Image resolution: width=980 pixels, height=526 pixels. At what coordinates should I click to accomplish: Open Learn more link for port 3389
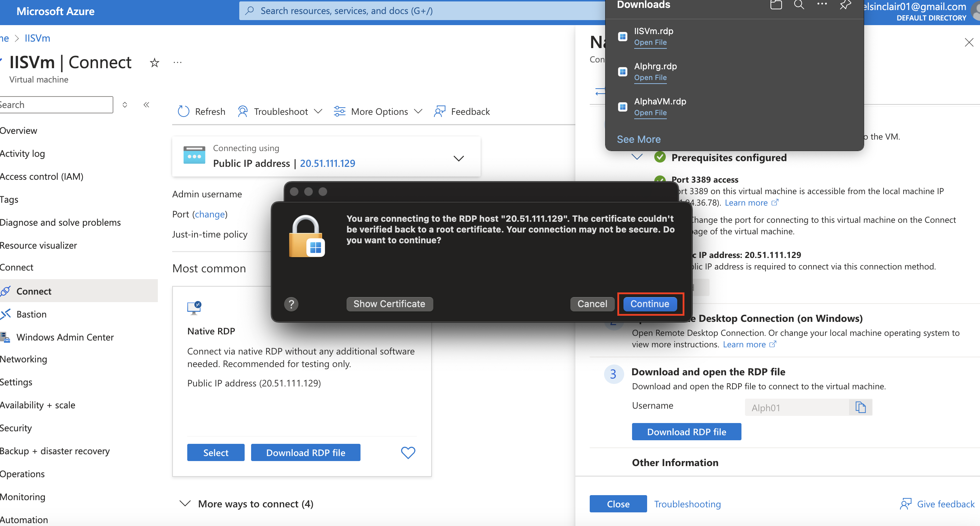[752, 202]
